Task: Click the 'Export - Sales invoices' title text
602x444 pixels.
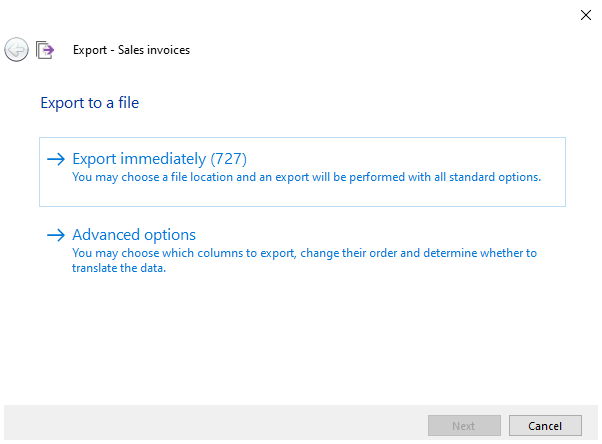Action: tap(131, 50)
